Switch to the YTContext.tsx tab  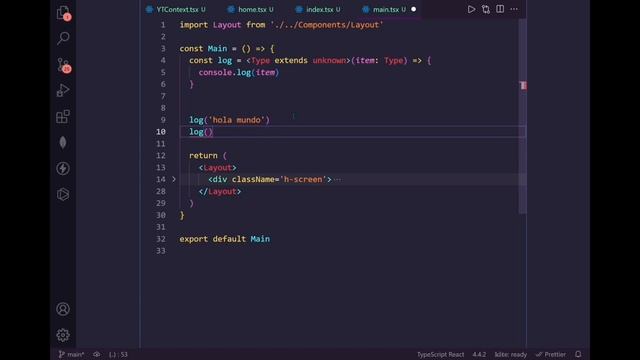pyautogui.click(x=176, y=9)
